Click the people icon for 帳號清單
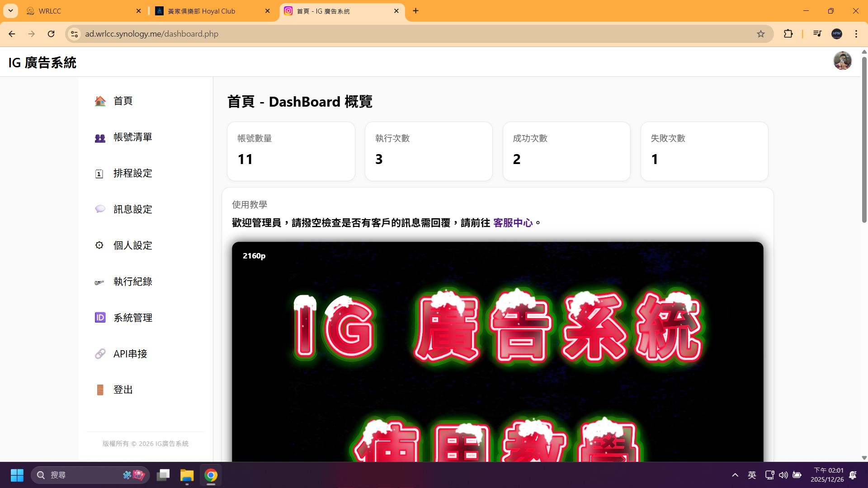The width and height of the screenshot is (868, 488). click(x=100, y=137)
